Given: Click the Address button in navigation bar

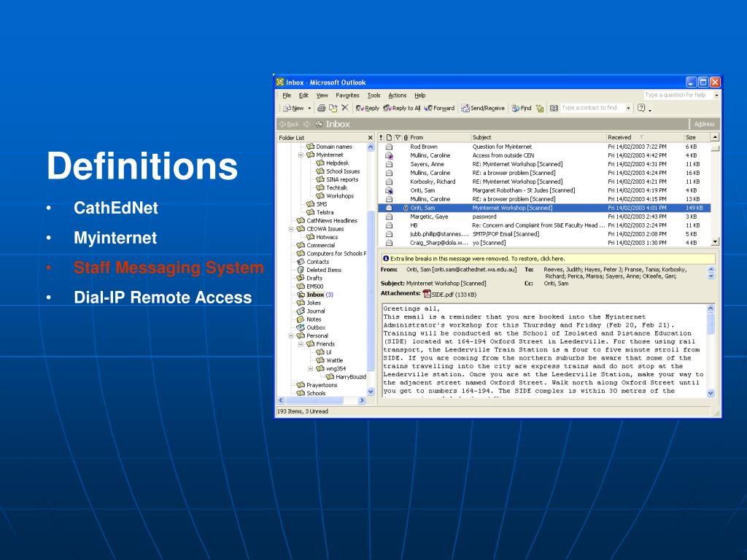Looking at the screenshot, I should point(704,124).
